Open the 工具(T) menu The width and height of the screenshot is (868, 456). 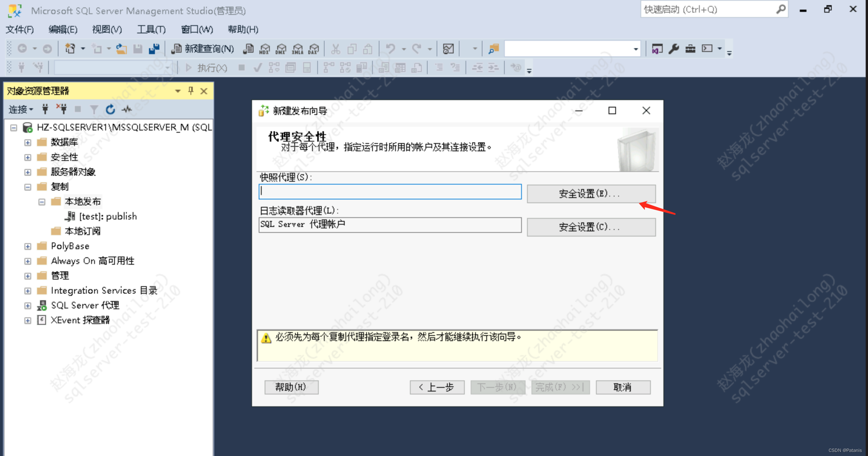click(x=151, y=29)
